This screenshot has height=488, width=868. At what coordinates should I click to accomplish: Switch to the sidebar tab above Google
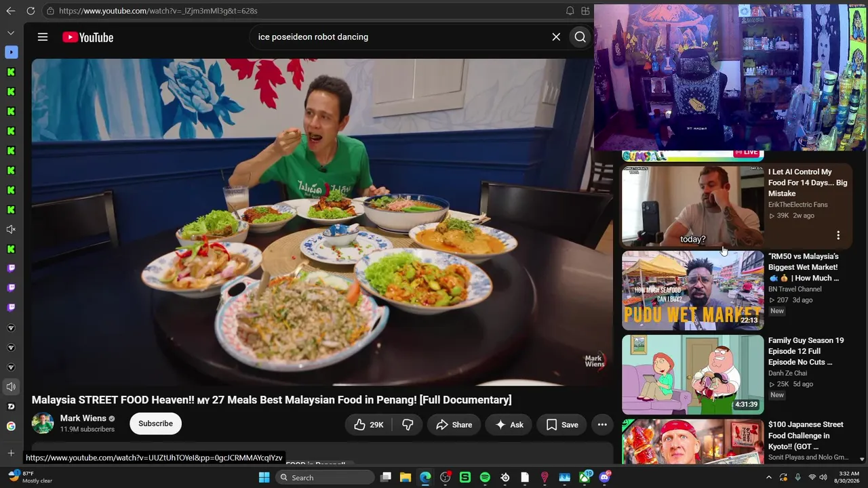tap(11, 407)
